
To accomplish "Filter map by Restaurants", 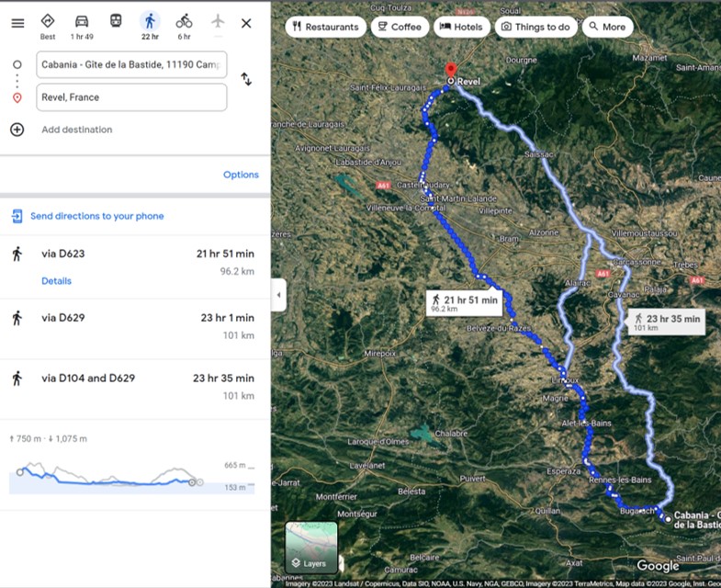I will (325, 27).
